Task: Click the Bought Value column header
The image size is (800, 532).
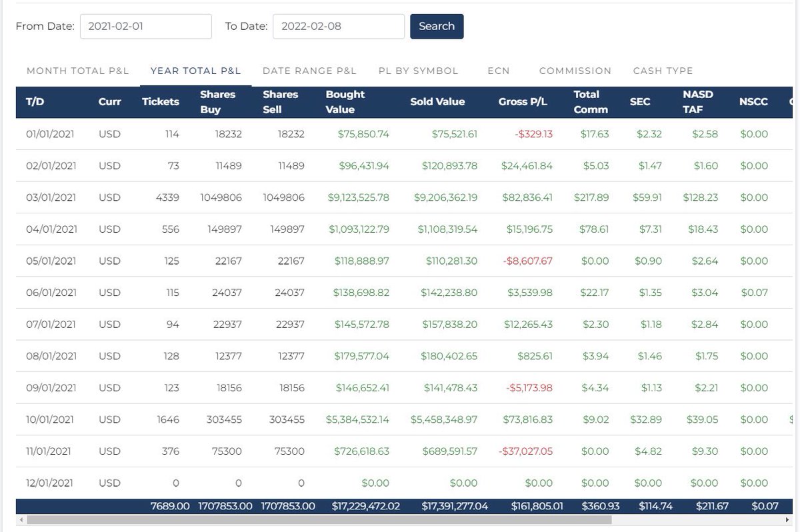Action: pyautogui.click(x=345, y=102)
